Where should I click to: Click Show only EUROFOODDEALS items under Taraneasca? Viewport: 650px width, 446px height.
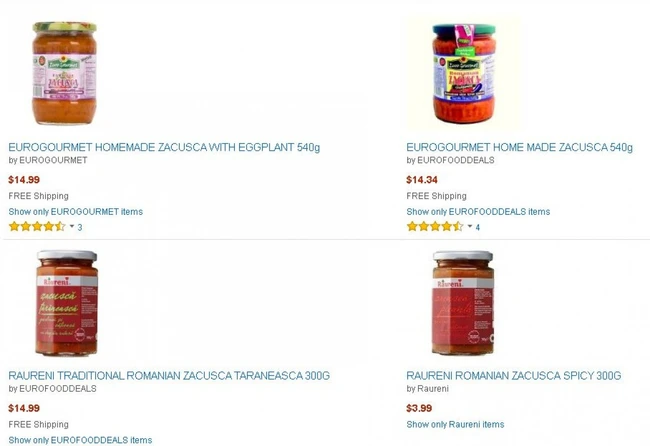80,440
